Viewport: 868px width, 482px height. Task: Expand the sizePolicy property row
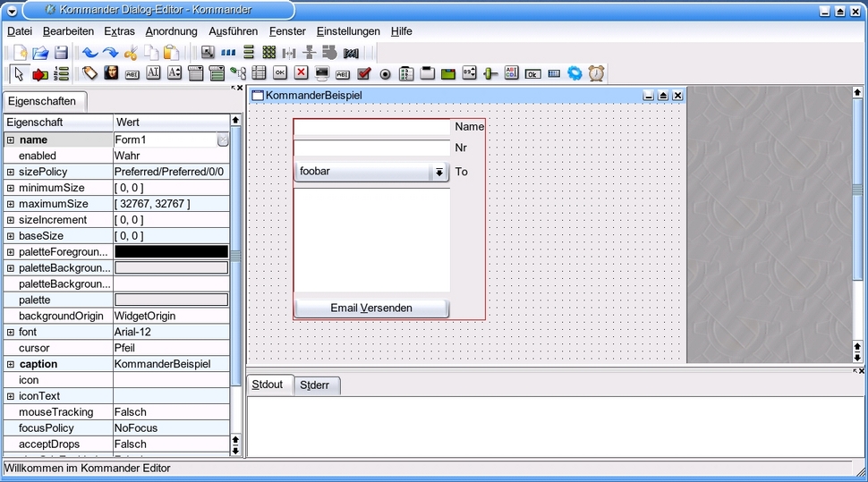point(11,172)
